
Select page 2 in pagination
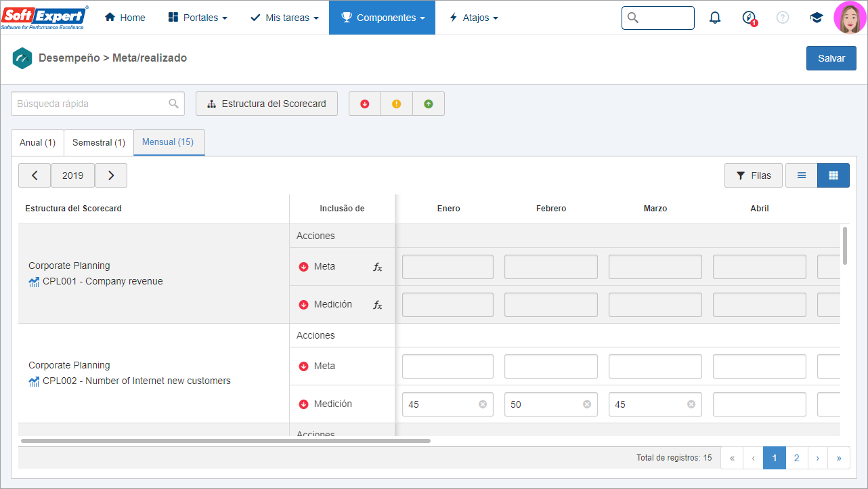[796, 458]
